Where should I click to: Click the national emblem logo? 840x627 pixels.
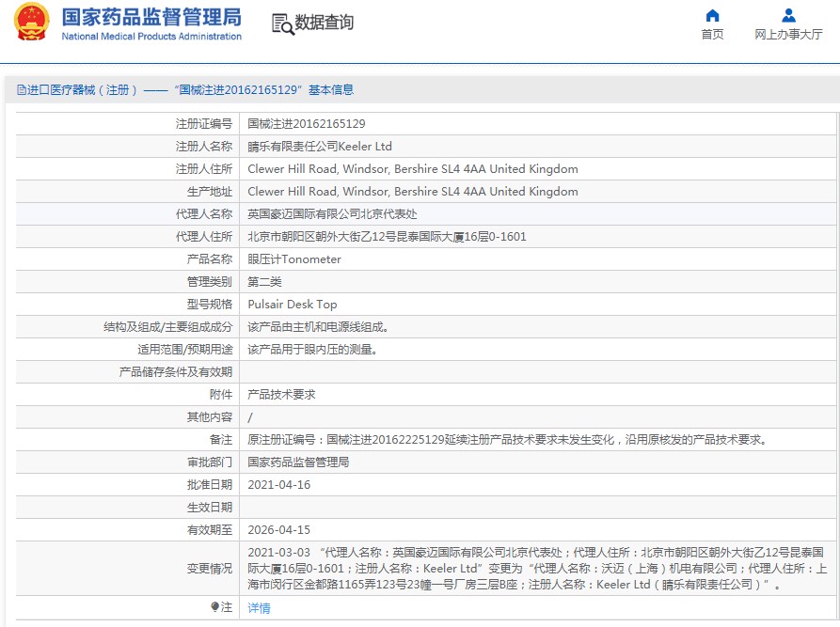pos(32,22)
